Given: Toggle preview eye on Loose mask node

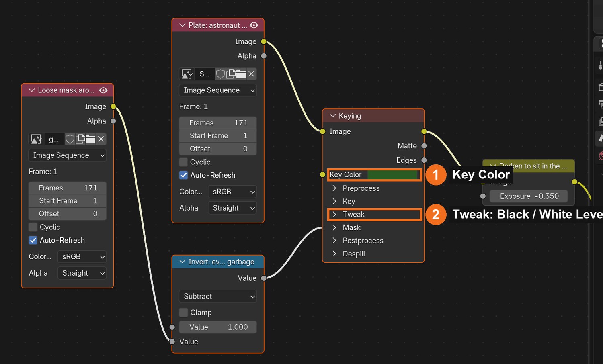Looking at the screenshot, I should click(103, 90).
